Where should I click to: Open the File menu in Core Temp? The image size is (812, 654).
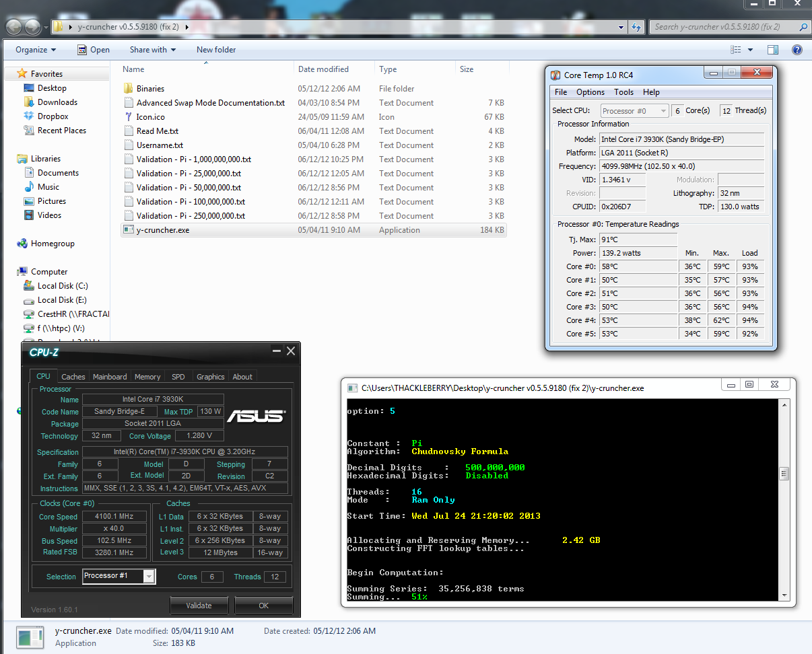point(561,92)
